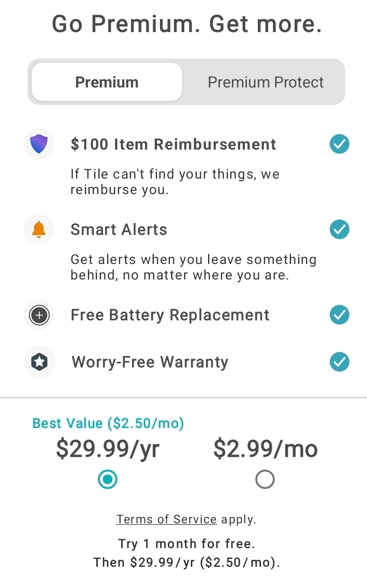
Task: Open the Terms of Service link
Action: [166, 519]
